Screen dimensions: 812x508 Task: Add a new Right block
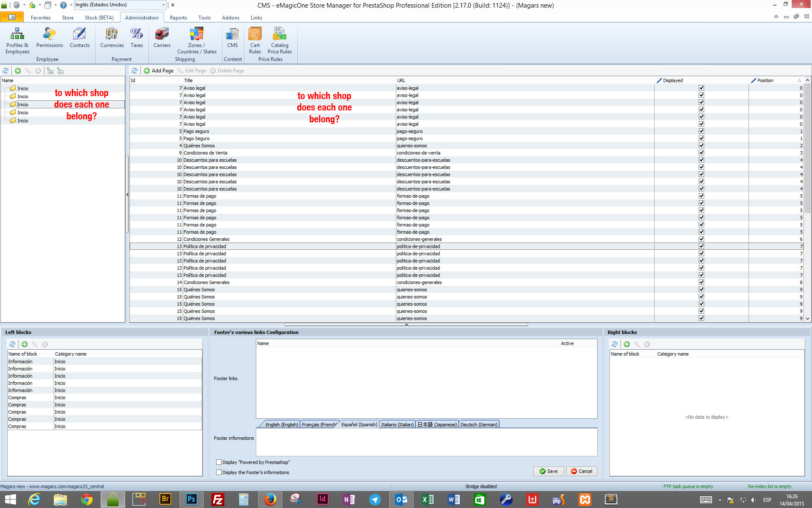[627, 344]
